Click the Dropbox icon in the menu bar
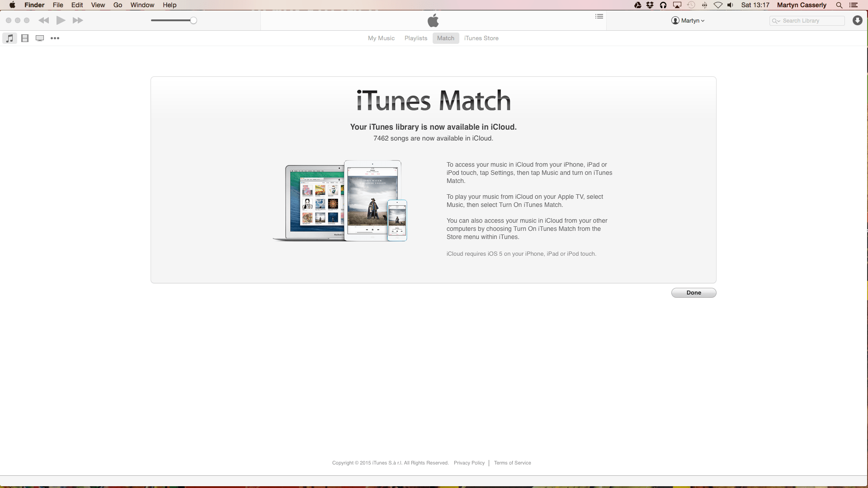The height and width of the screenshot is (488, 868). click(650, 5)
